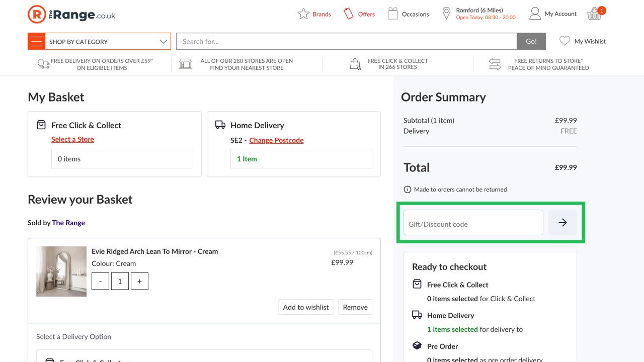
Task: Click the Change Postcode link
Action: pos(276,140)
